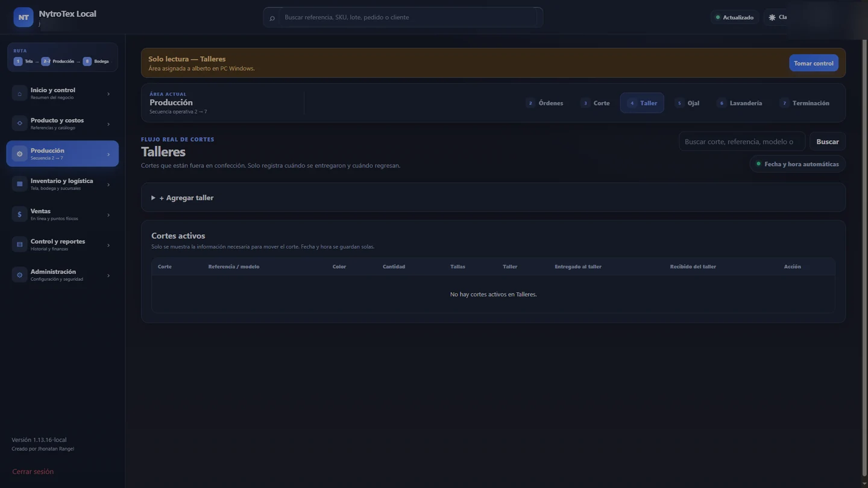
Task: Toggle the sun theme switch button
Action: click(x=777, y=17)
